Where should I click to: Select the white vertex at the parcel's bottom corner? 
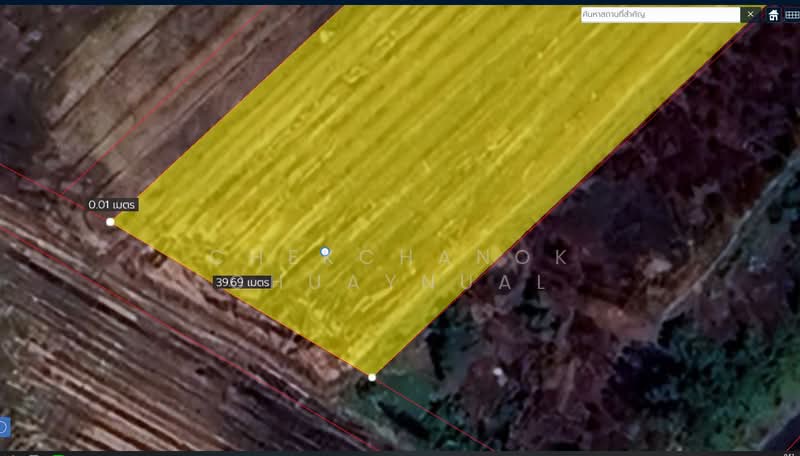(372, 377)
